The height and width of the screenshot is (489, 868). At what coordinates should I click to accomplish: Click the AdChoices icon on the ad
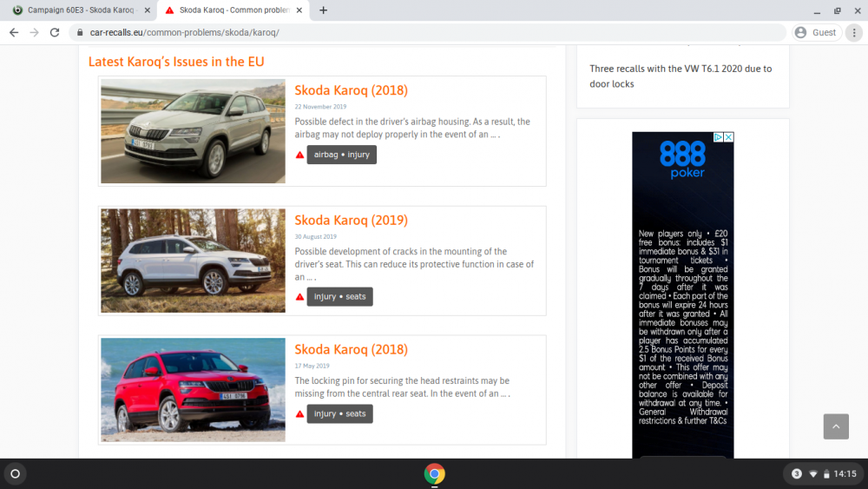(718, 136)
